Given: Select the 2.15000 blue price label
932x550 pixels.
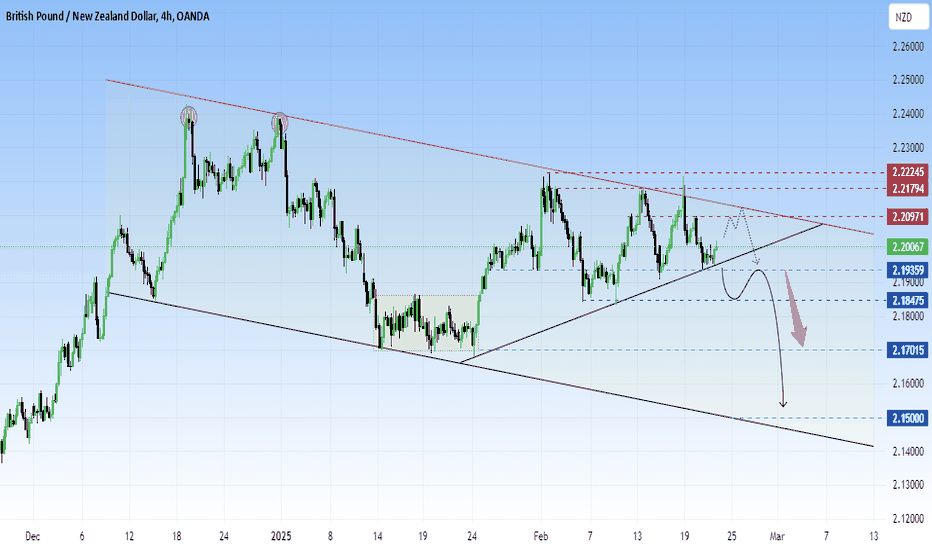Looking at the screenshot, I should tap(907, 418).
